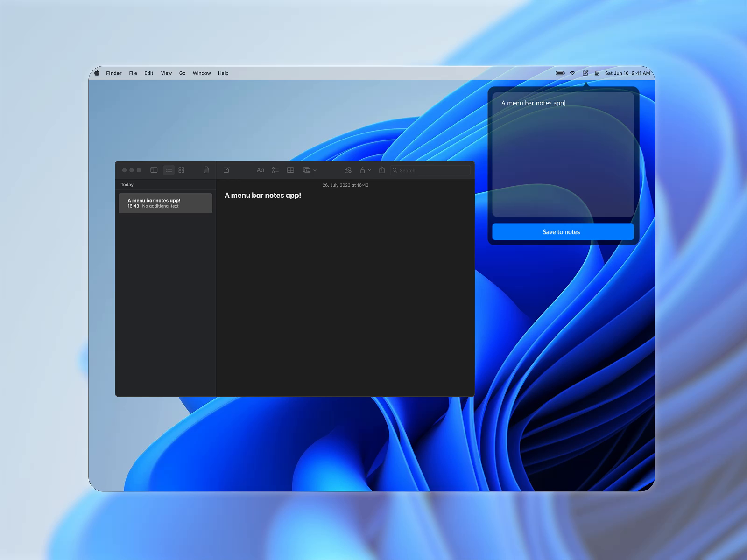747x560 pixels.
Task: Open the Help menu
Action: 223,73
